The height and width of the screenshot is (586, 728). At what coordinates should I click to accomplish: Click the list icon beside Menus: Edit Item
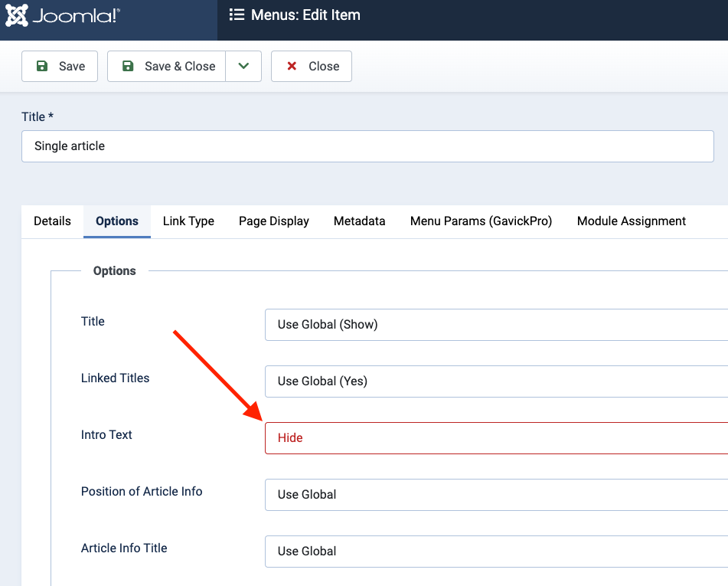pos(237,15)
